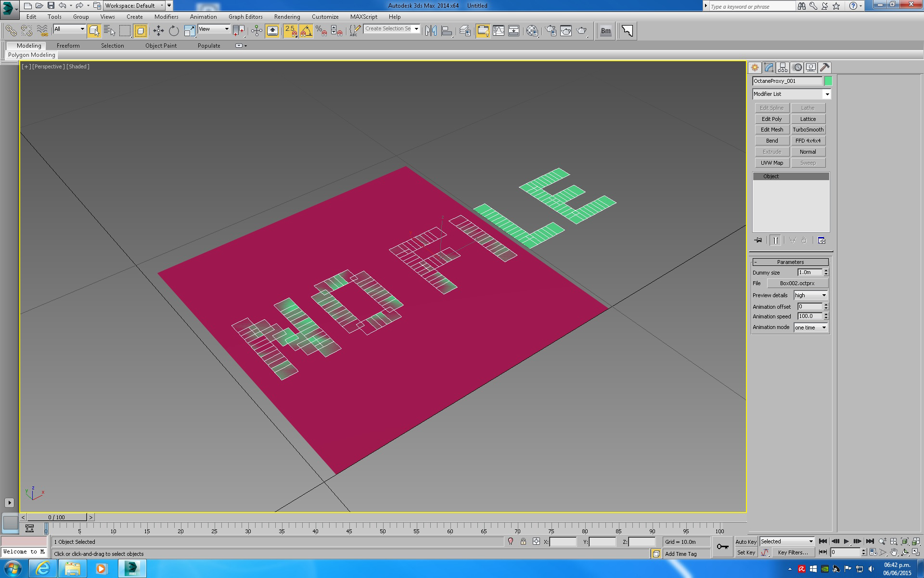Click the Mirror tool icon
The width and height of the screenshot is (924, 578).
[431, 31]
